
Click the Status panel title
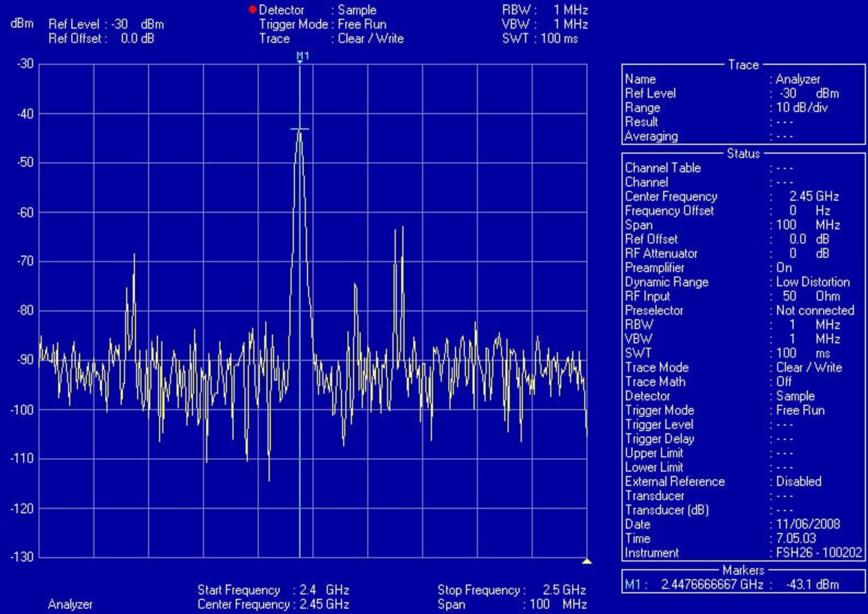743,154
